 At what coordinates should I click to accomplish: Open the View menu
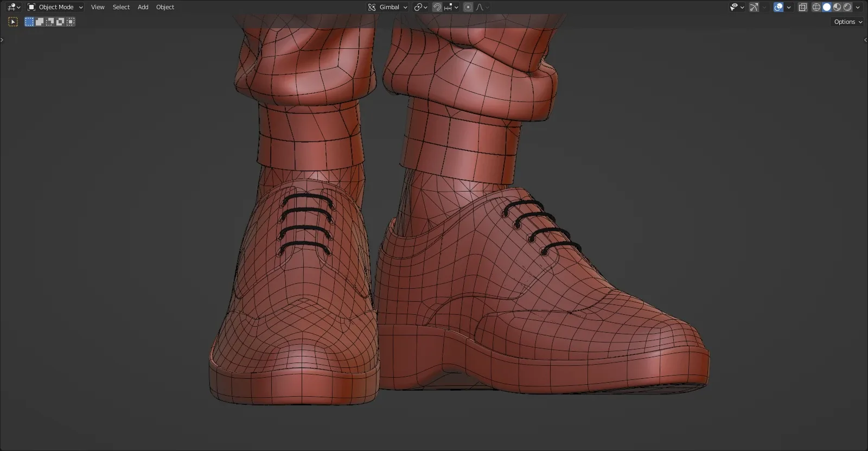(x=98, y=7)
